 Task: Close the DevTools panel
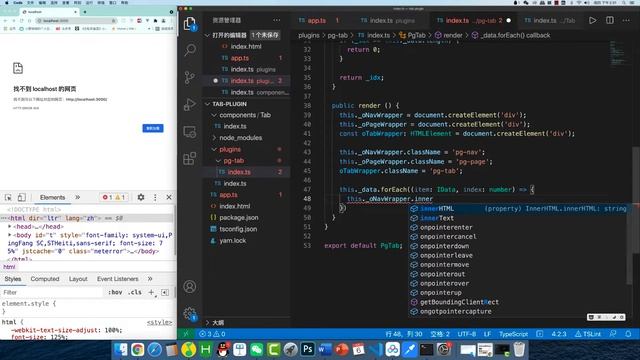pyautogui.click(x=169, y=198)
